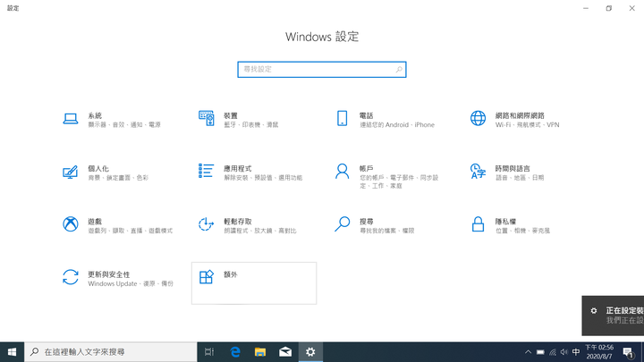
Task: Open the 帳戶 (Accounts) person icon
Action: coord(342,171)
